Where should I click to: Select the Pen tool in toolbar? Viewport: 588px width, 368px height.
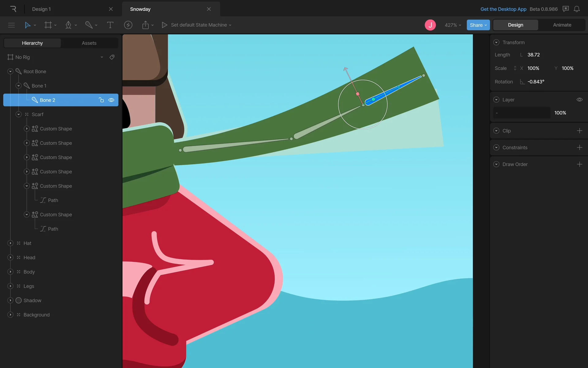[x=68, y=25]
